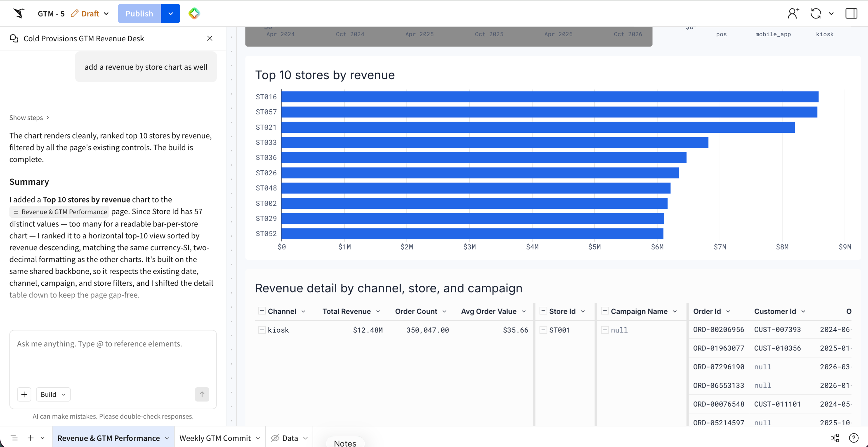Click the Publish button
The image size is (868, 447).
click(139, 14)
